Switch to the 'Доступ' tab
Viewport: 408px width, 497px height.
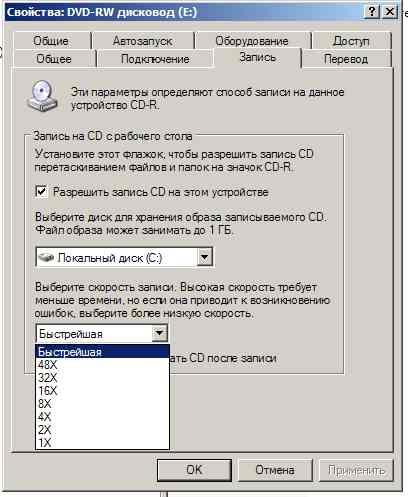[x=351, y=41]
